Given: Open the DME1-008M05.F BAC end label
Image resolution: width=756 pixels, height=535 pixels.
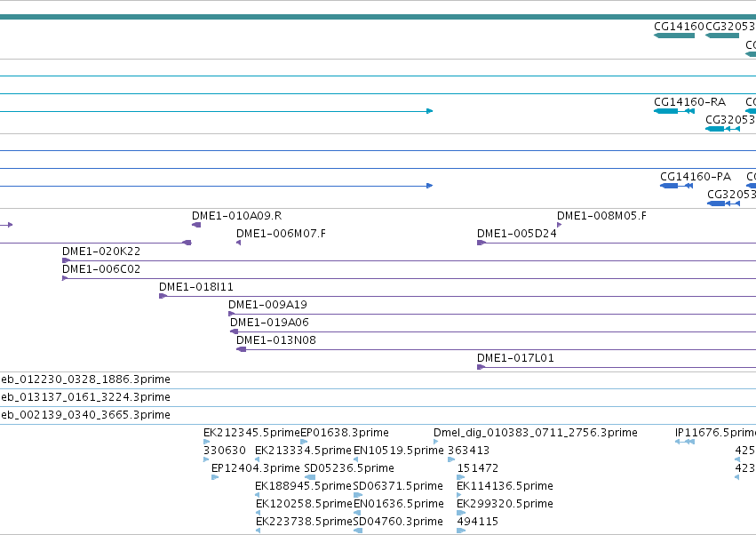Looking at the screenshot, I should point(601,216).
